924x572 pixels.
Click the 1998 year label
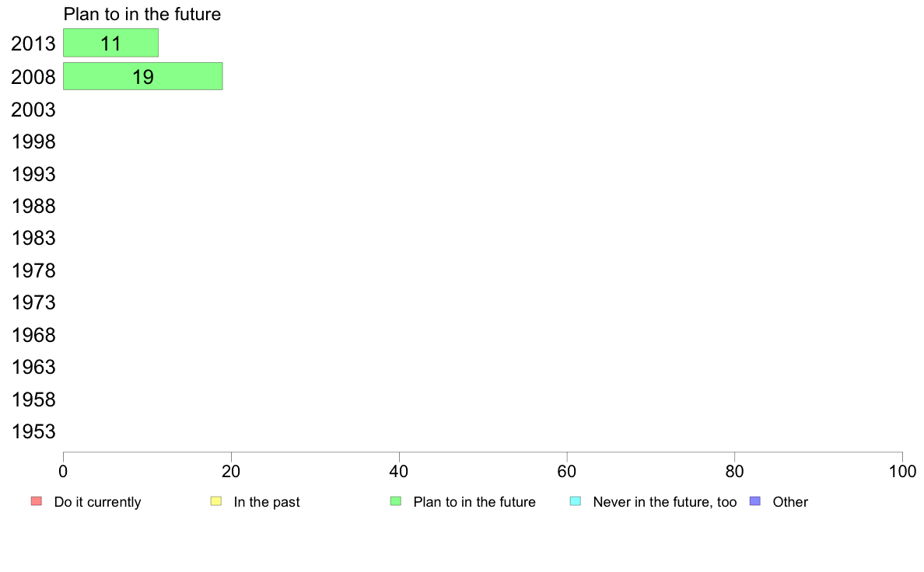point(33,142)
